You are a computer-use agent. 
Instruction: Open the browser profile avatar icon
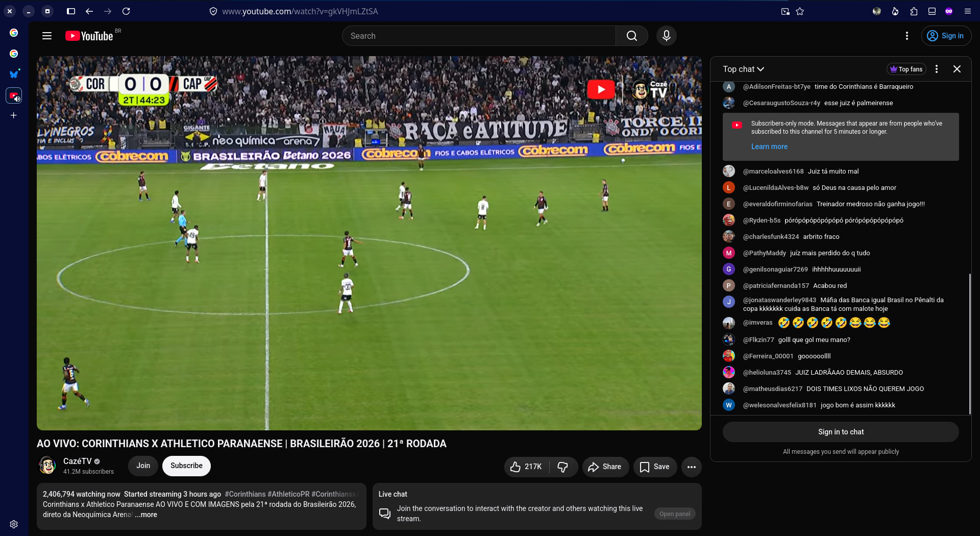click(877, 11)
